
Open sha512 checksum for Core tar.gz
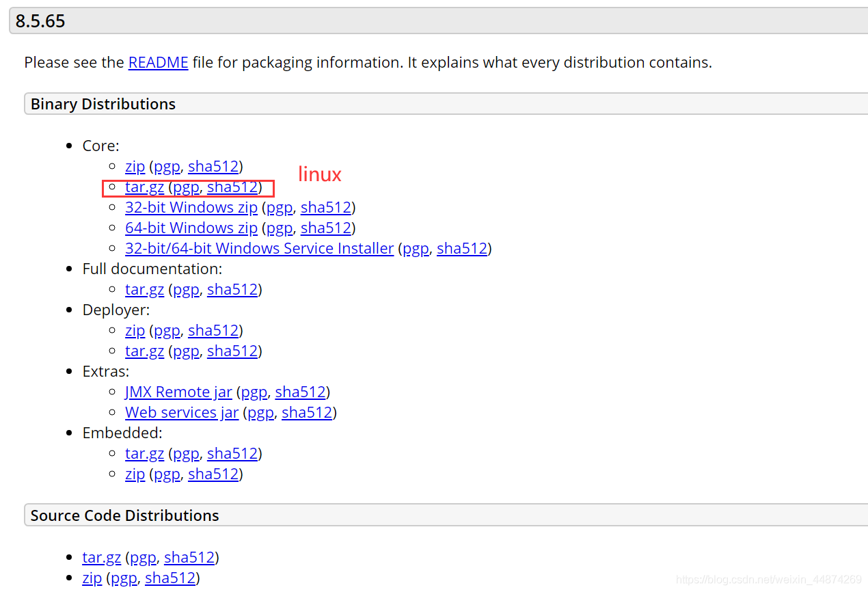coord(232,187)
